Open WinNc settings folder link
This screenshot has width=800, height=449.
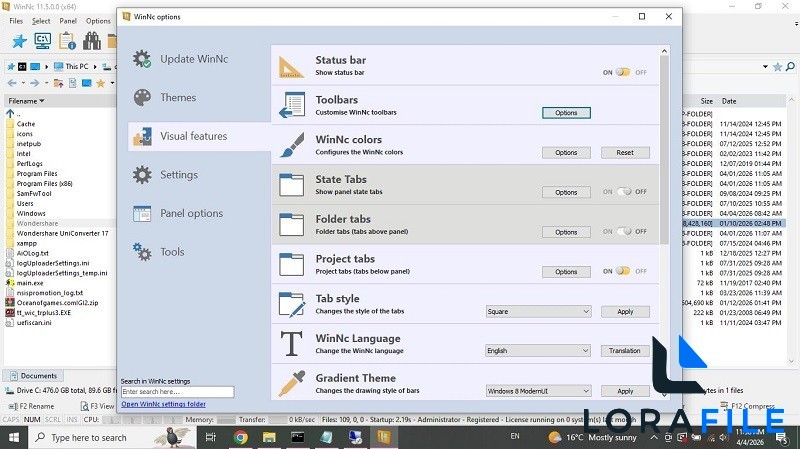(163, 404)
